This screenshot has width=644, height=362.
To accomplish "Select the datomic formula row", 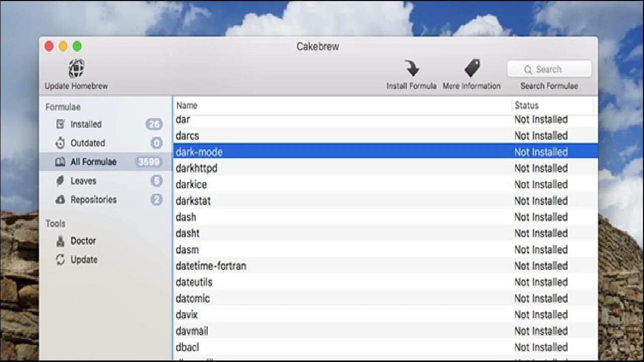I will 385,298.
